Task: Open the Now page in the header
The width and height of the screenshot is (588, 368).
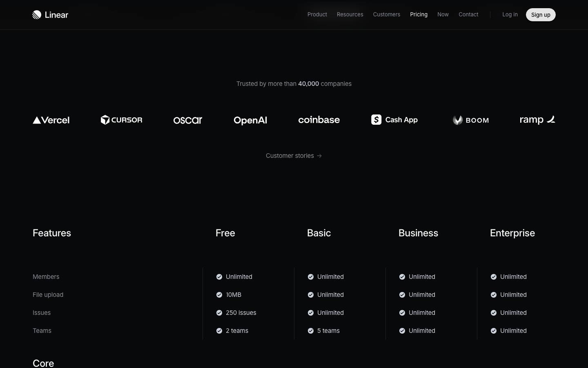Action: pyautogui.click(x=443, y=14)
